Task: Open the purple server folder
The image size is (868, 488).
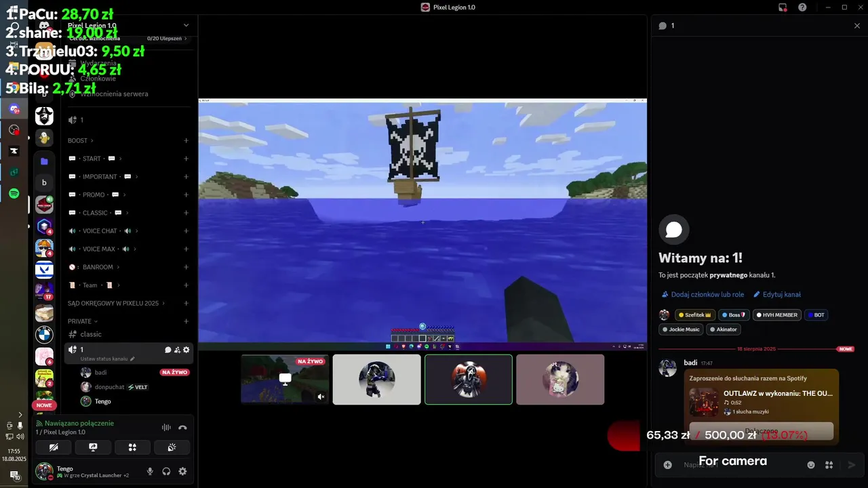Action: [x=44, y=161]
